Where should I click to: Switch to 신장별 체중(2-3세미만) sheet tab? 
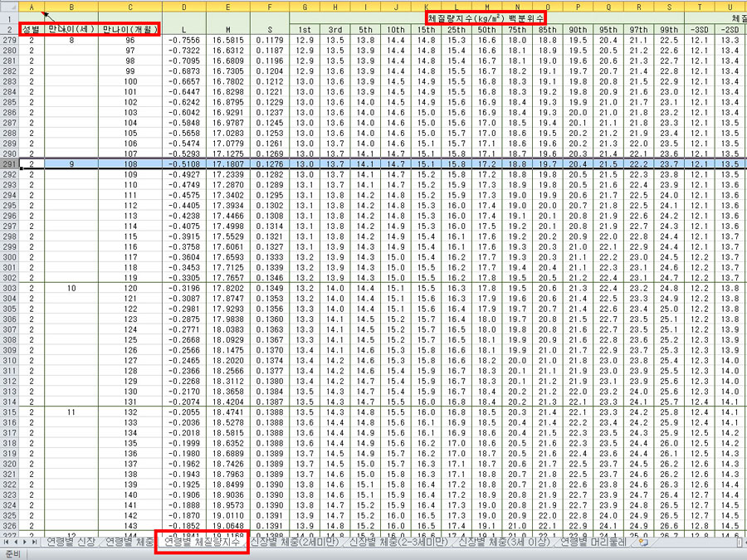(398, 542)
